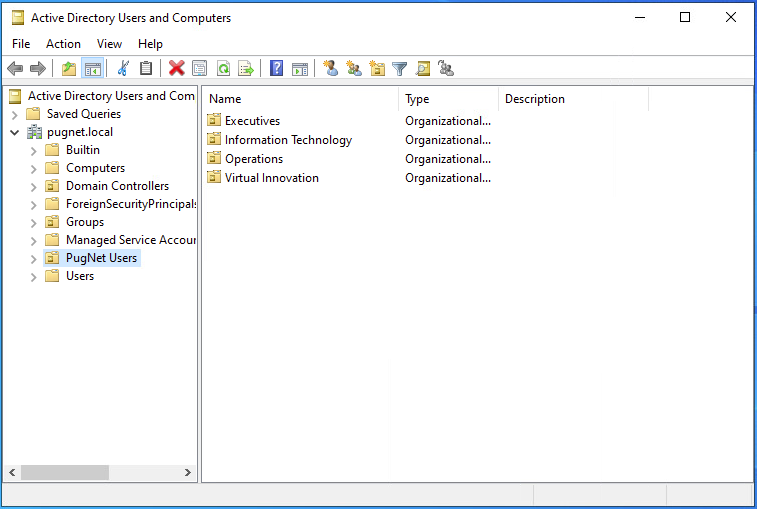The height and width of the screenshot is (509, 757).
Task: Select Computers in the tree
Action: (x=95, y=168)
